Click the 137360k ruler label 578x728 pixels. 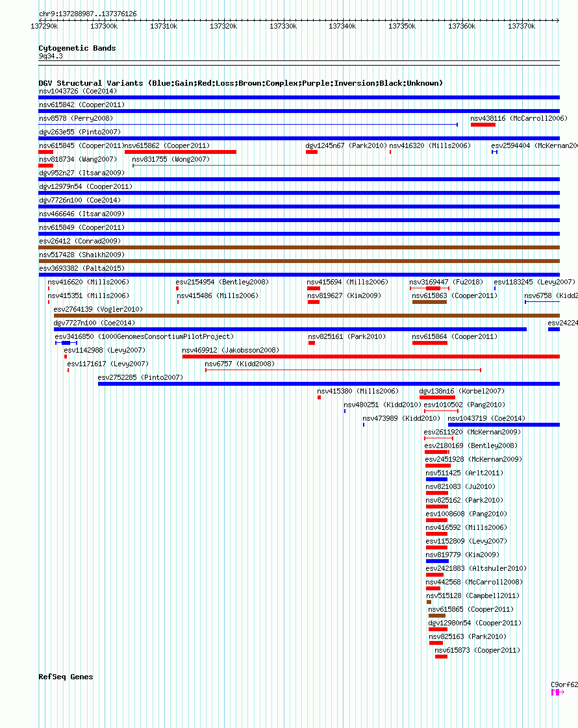coord(462,27)
